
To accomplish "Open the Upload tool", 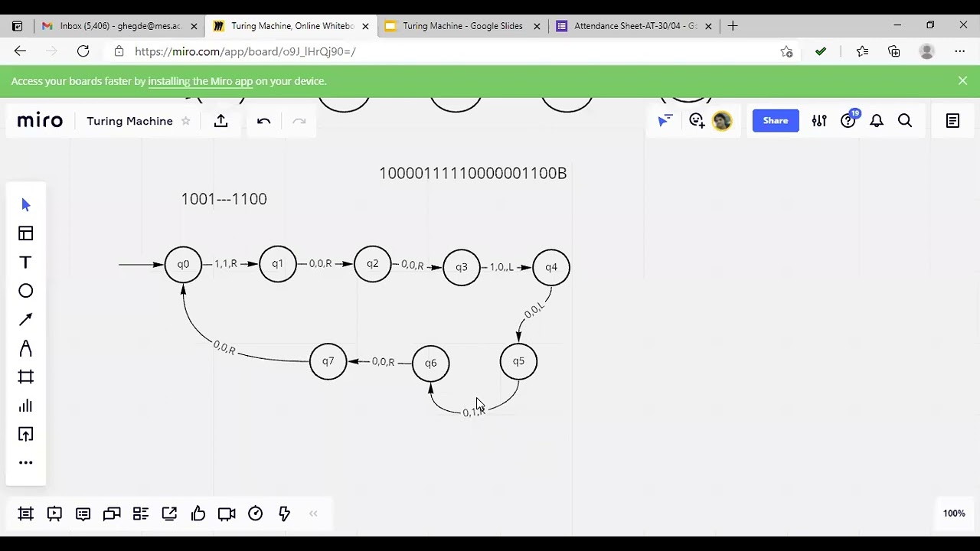I will point(26,434).
